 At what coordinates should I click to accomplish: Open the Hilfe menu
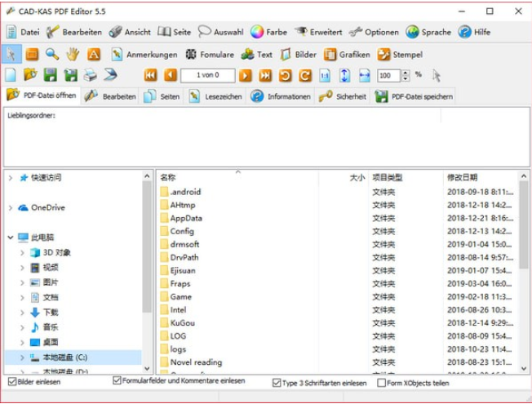click(474, 33)
